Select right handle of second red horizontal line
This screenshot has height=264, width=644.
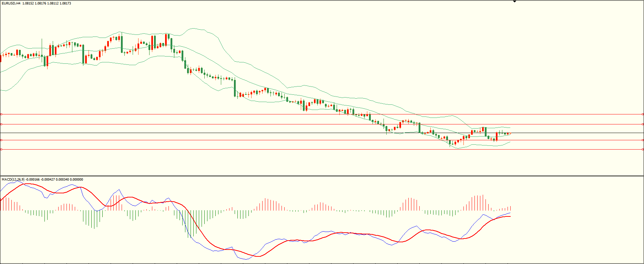643,124
